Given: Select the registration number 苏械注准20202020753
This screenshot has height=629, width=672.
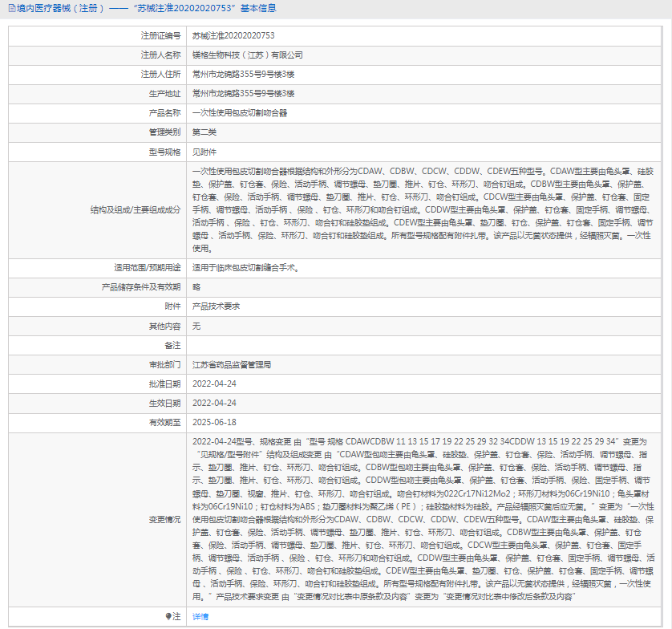Looking at the screenshot, I should pyautogui.click(x=233, y=35).
